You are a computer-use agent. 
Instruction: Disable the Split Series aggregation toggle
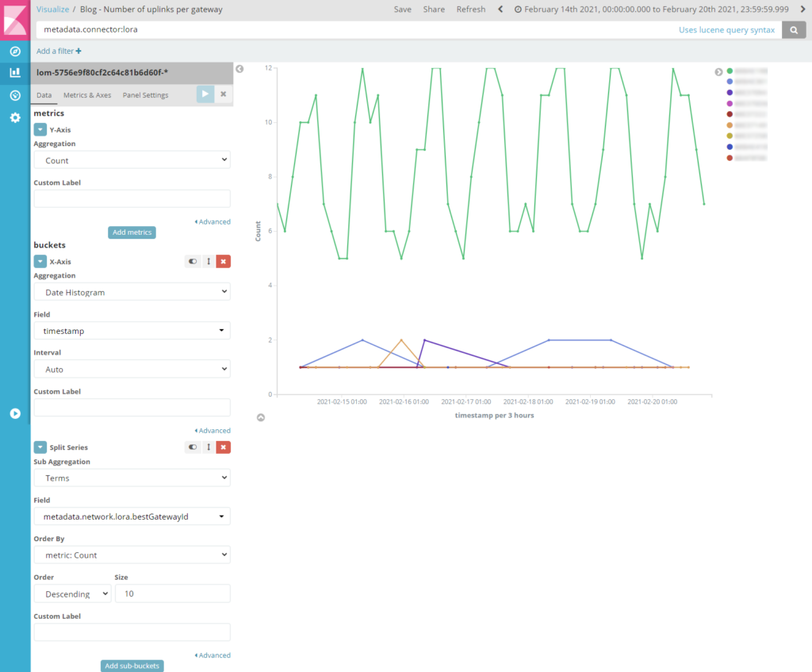pos(193,447)
